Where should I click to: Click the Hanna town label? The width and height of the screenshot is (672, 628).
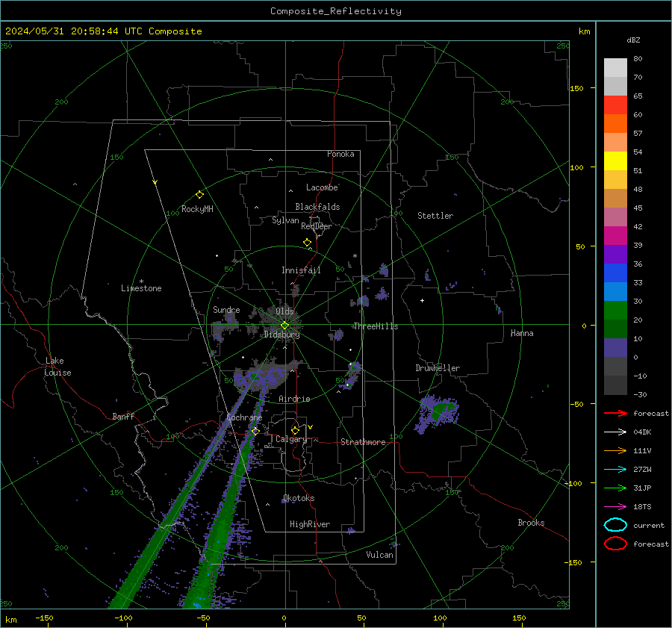tap(522, 333)
